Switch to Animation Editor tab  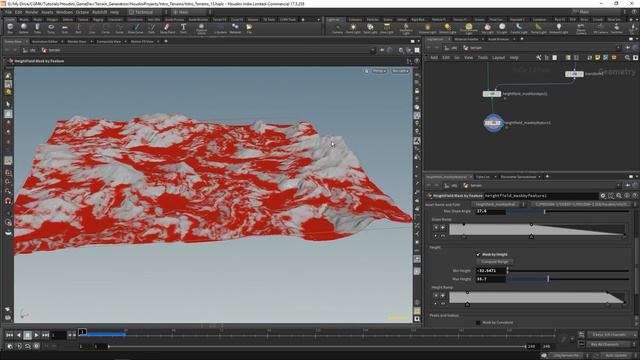click(44, 41)
